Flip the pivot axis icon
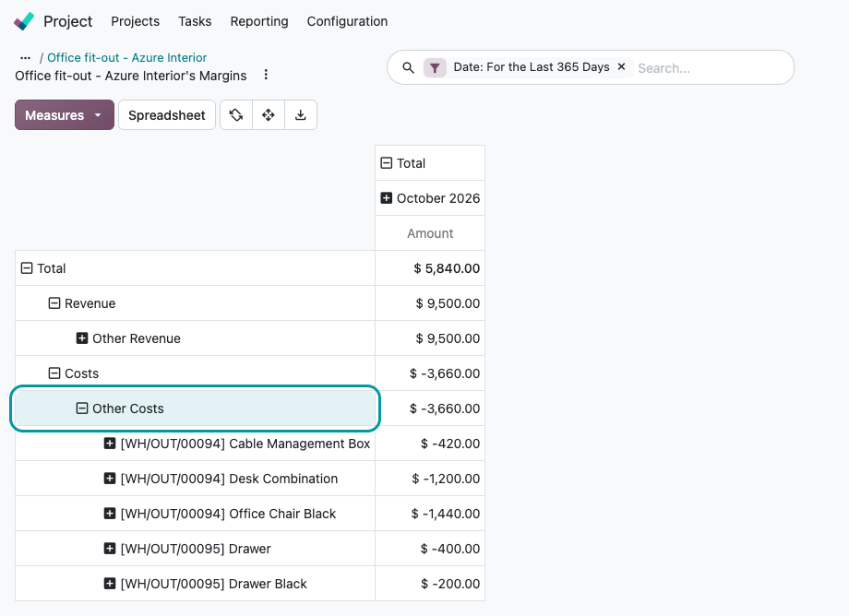Image resolution: width=849 pixels, height=616 pixels. click(x=236, y=114)
